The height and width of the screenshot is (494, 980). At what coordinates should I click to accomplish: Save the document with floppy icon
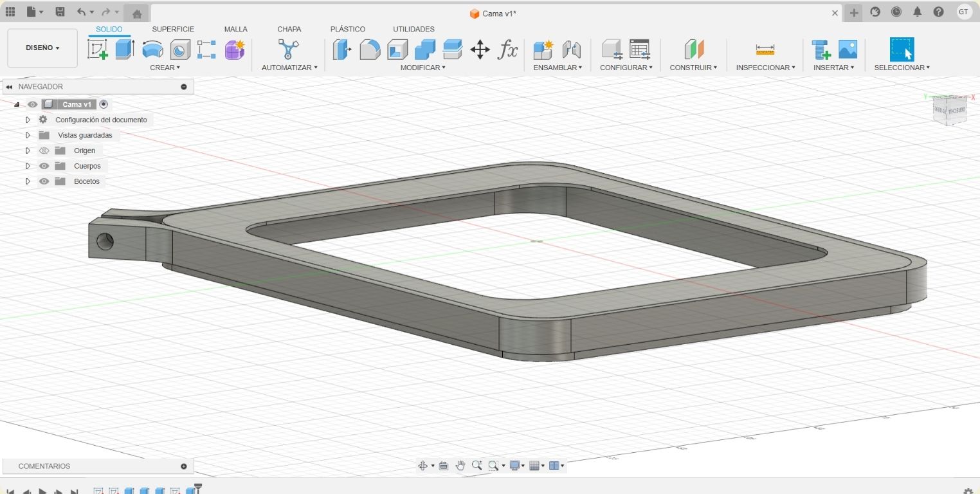click(60, 12)
